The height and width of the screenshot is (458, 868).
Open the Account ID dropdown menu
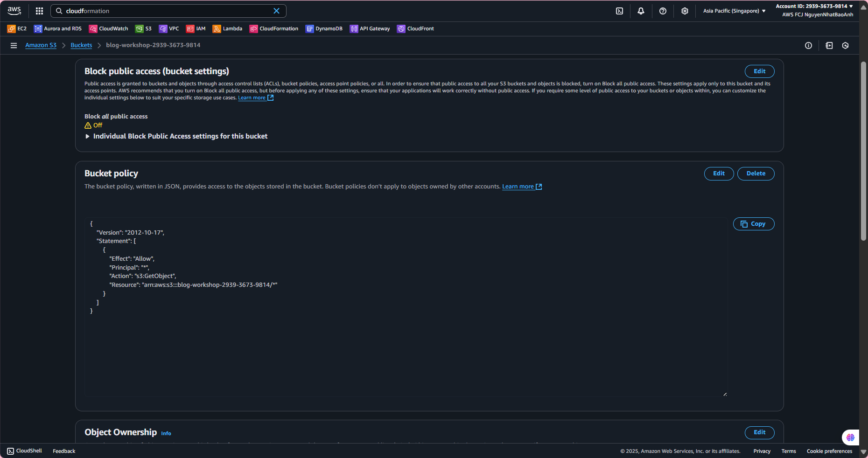814,6
